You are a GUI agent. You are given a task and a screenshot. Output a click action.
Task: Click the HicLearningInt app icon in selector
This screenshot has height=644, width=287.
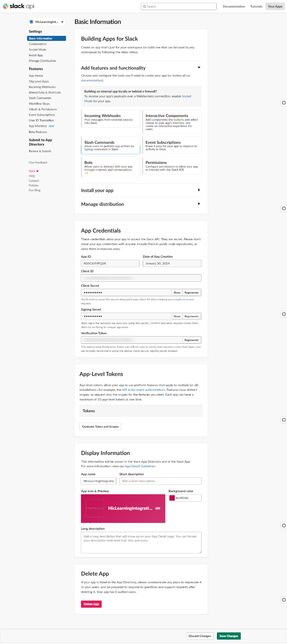[31, 22]
